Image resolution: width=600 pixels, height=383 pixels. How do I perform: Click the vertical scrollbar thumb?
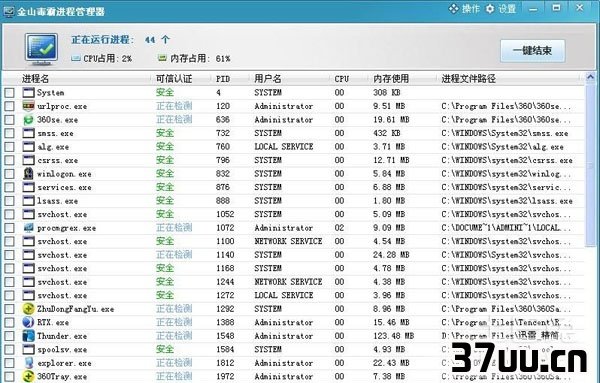tap(591, 165)
